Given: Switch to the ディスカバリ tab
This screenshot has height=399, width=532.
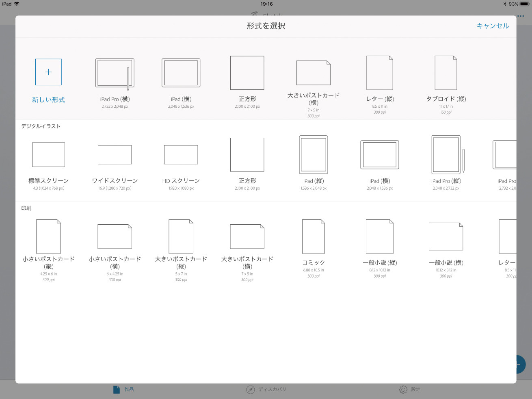Looking at the screenshot, I should [266, 389].
